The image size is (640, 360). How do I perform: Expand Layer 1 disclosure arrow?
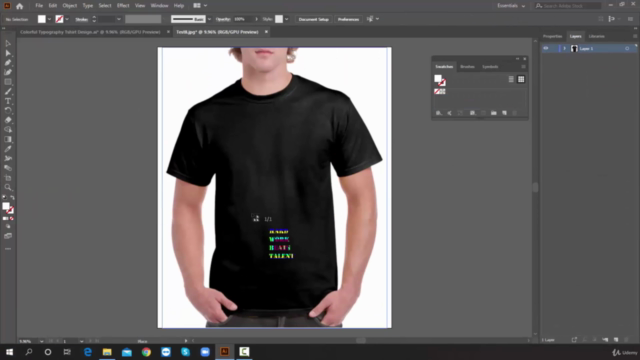[x=564, y=49]
